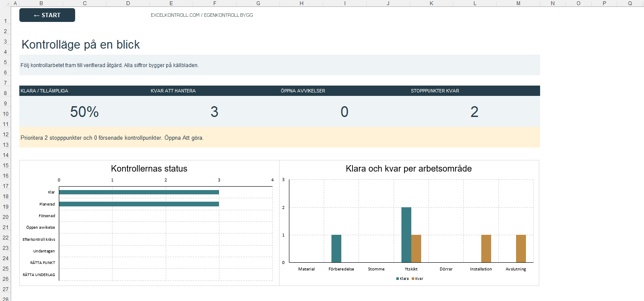Select the Öppna avvikelser value 0
The width and height of the screenshot is (644, 301).
coord(344,112)
